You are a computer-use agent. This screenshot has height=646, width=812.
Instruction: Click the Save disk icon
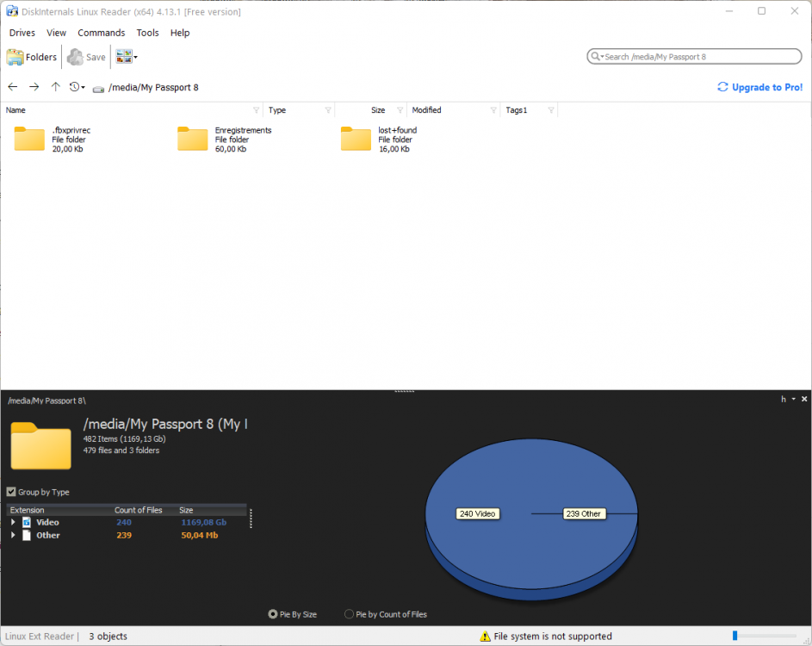[76, 58]
